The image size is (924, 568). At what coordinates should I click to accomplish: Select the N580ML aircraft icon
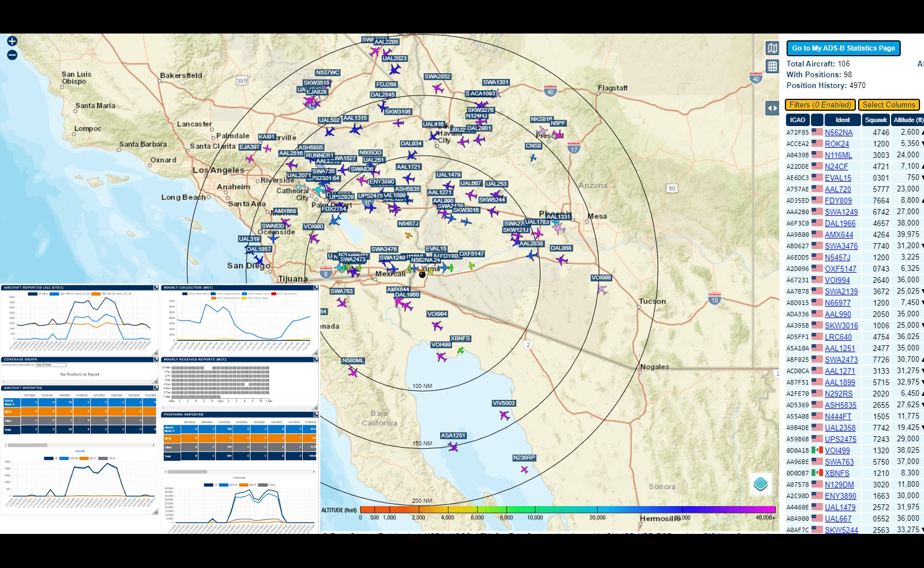353,372
